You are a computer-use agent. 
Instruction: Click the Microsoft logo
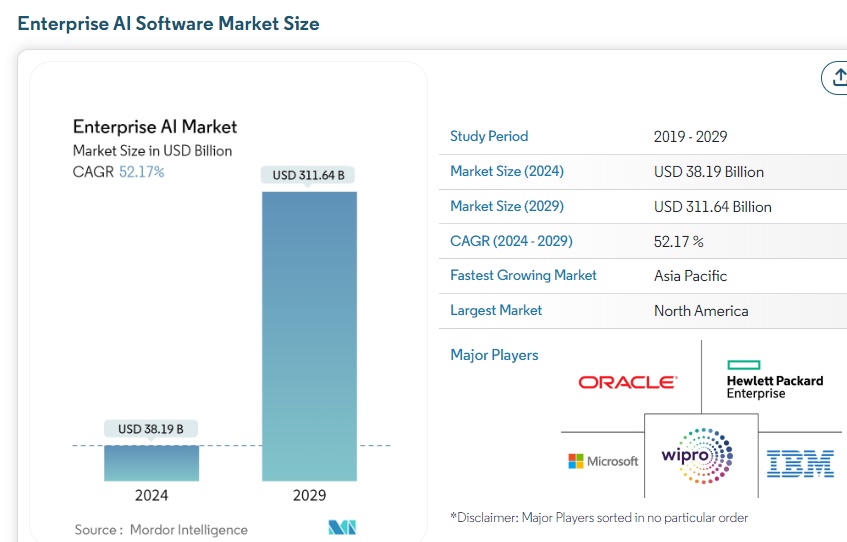[603, 461]
